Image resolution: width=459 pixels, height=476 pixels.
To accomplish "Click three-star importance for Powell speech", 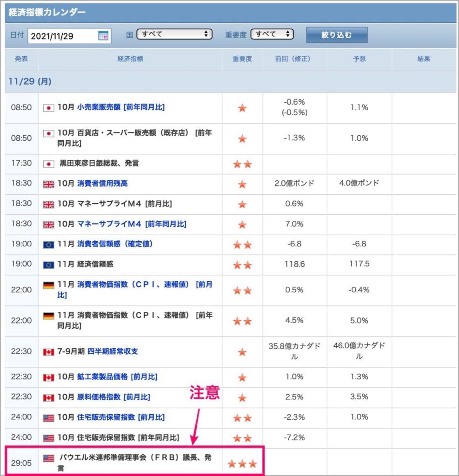I will pyautogui.click(x=242, y=463).
